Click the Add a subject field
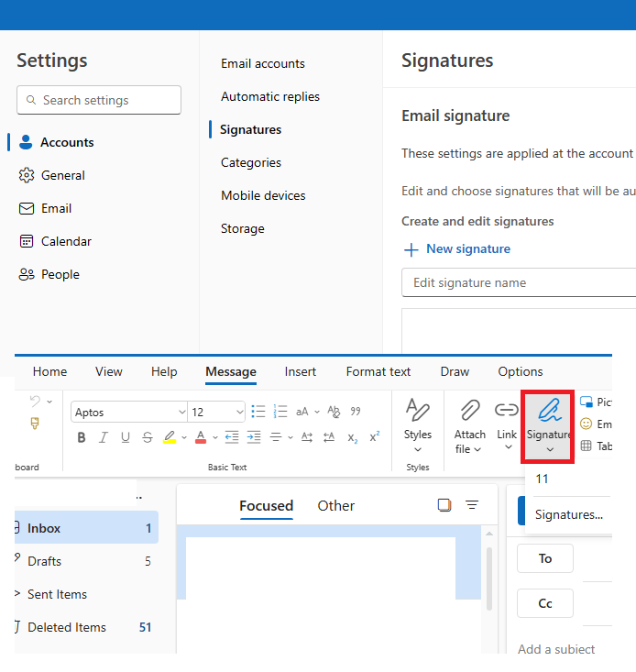 556,649
